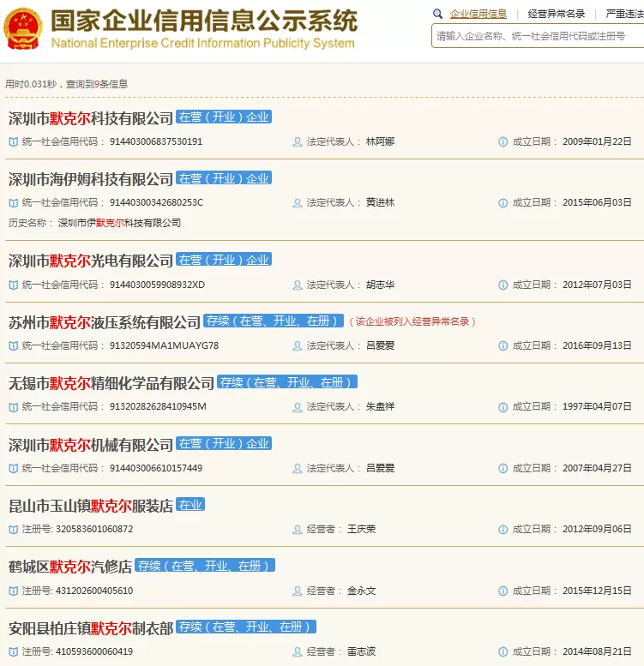Click legal representative name 林阿娜
Viewport: 644px width, 666px height.
point(380,142)
